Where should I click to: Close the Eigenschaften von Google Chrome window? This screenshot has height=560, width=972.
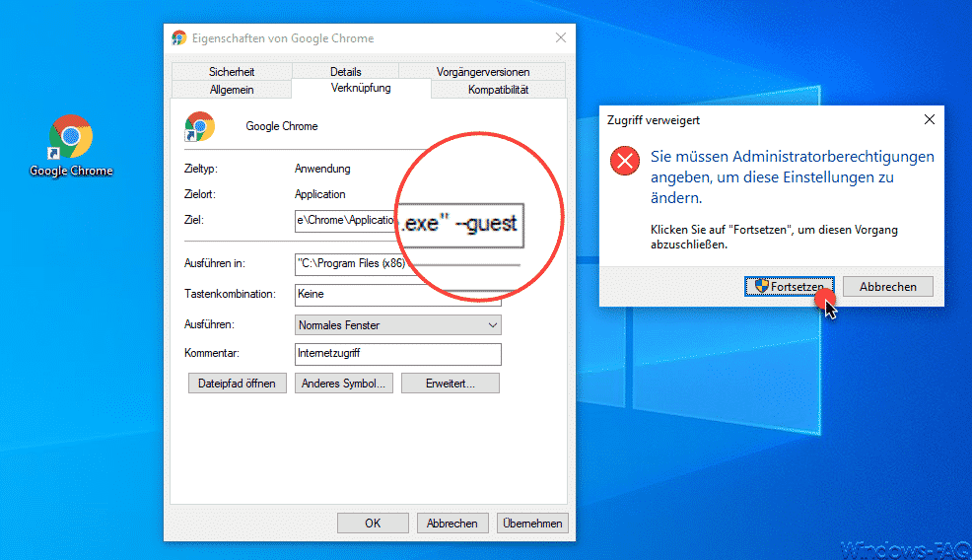[560, 37]
